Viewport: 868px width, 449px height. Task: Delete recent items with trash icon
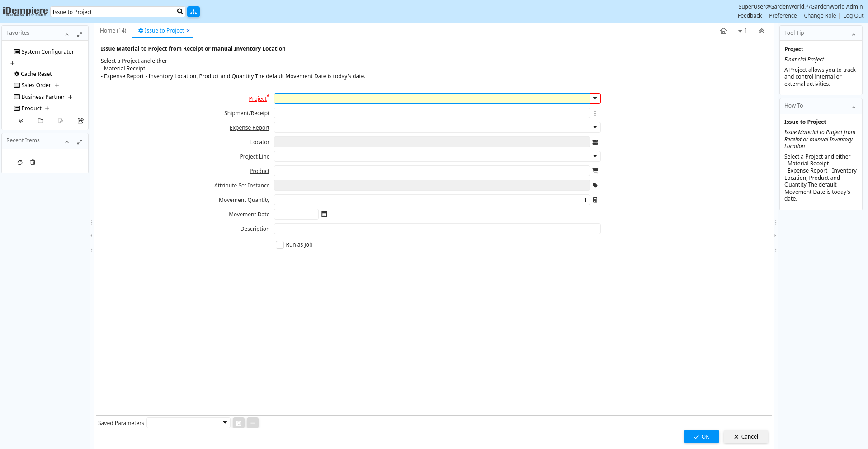33,162
